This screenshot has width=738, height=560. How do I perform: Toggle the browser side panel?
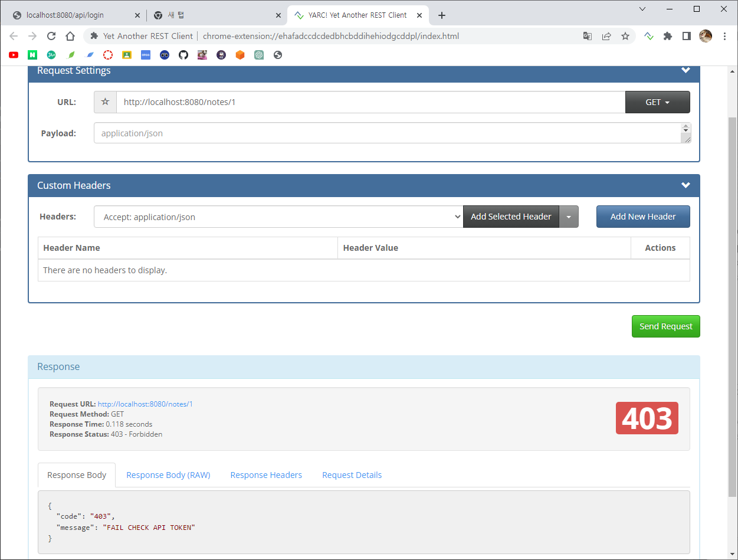[x=687, y=36]
